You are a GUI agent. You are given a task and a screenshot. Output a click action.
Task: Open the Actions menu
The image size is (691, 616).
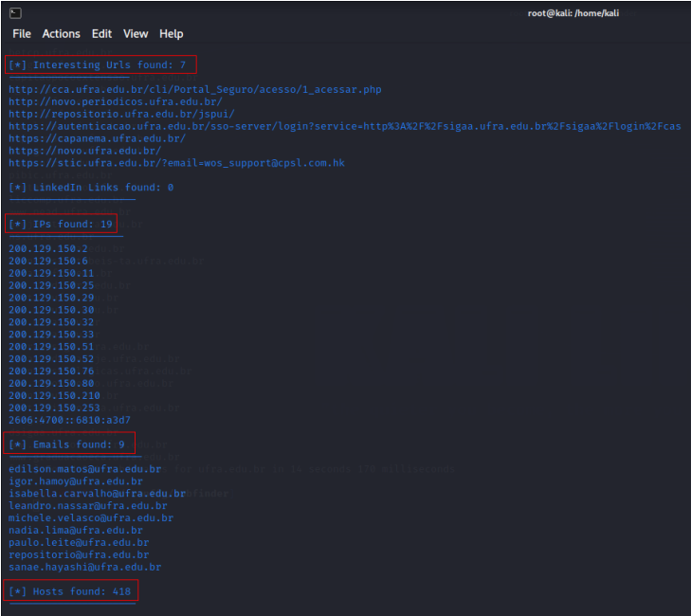(62, 34)
